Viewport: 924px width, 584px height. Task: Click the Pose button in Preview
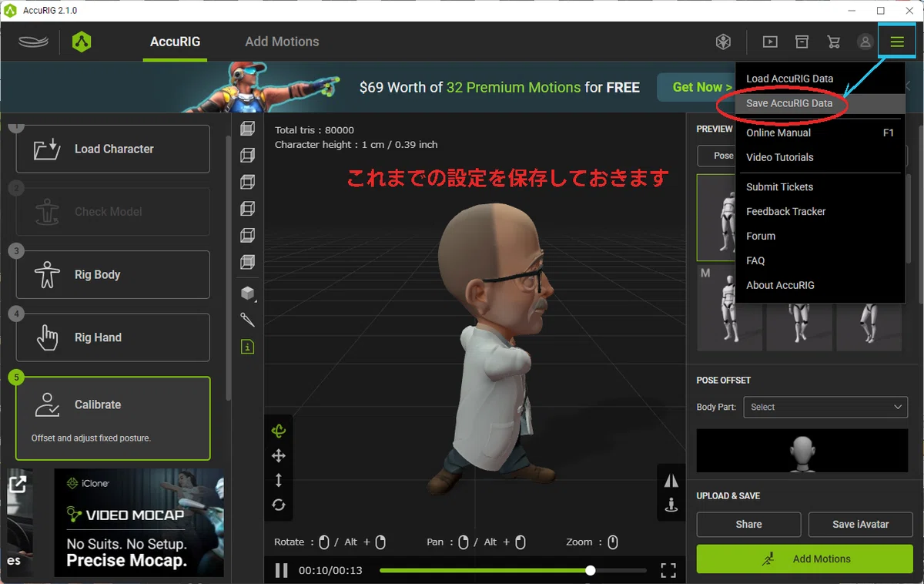click(x=717, y=155)
